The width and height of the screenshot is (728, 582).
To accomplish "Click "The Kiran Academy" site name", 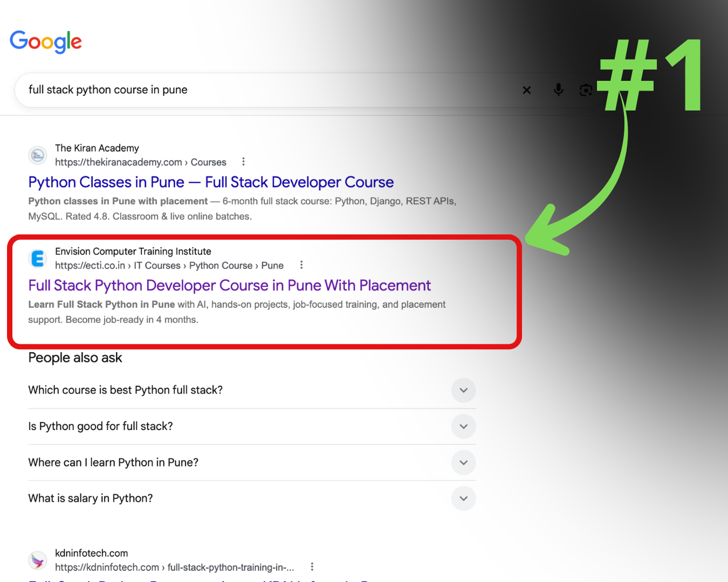I will (x=97, y=148).
